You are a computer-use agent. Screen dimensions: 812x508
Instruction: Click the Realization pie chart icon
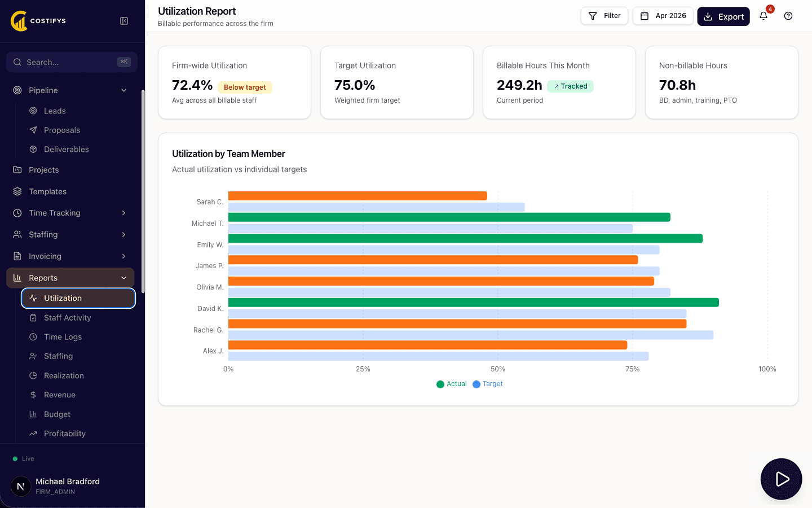(x=33, y=375)
